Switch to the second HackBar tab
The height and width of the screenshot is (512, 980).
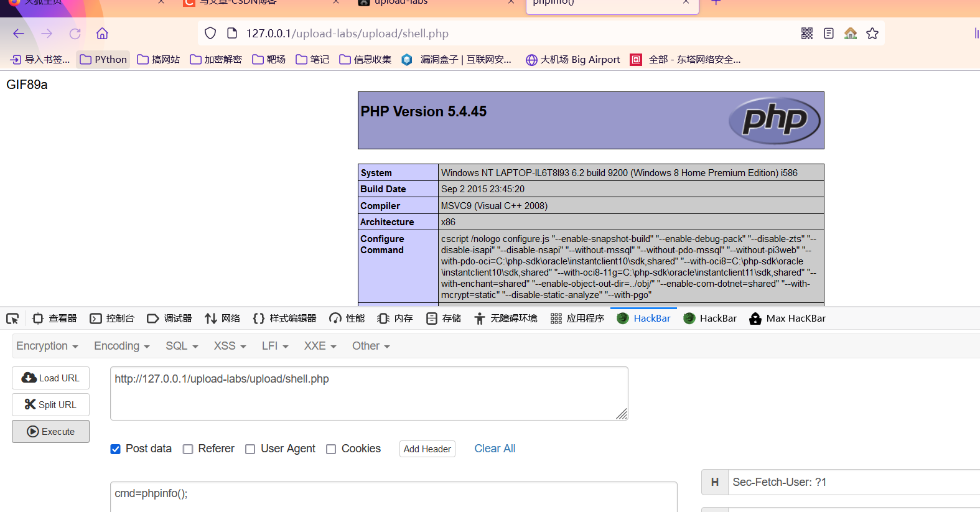point(710,319)
